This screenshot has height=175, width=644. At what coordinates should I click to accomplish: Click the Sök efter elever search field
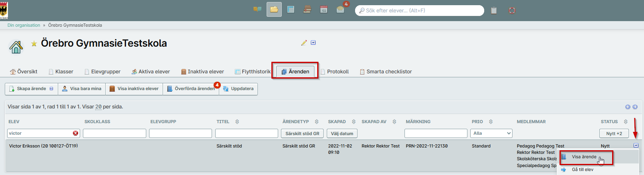(x=419, y=10)
